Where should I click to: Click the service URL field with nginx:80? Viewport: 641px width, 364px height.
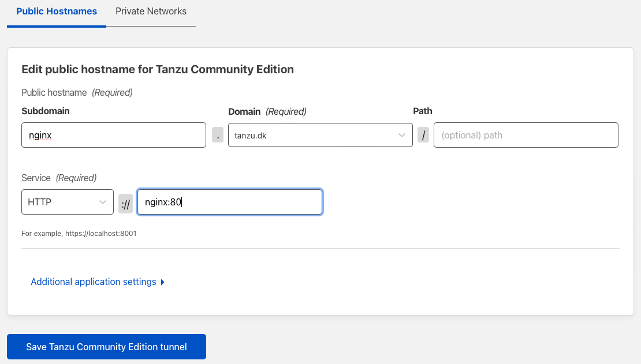230,202
